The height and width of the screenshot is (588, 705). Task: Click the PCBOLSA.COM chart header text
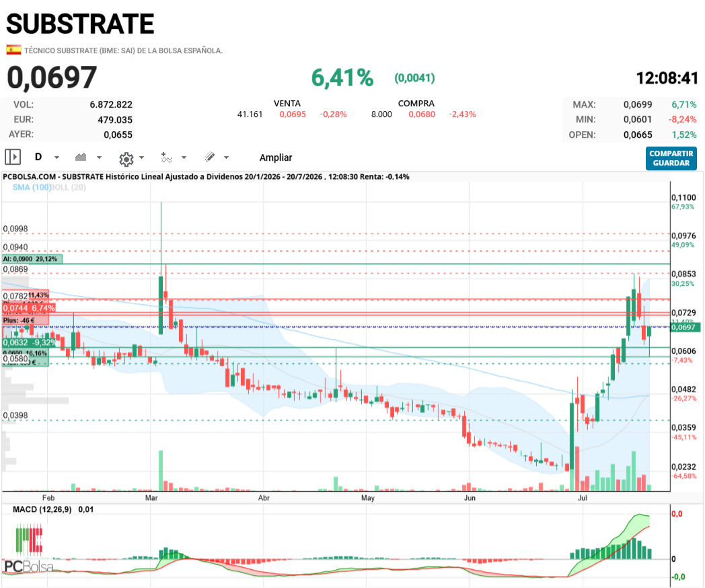[206, 177]
